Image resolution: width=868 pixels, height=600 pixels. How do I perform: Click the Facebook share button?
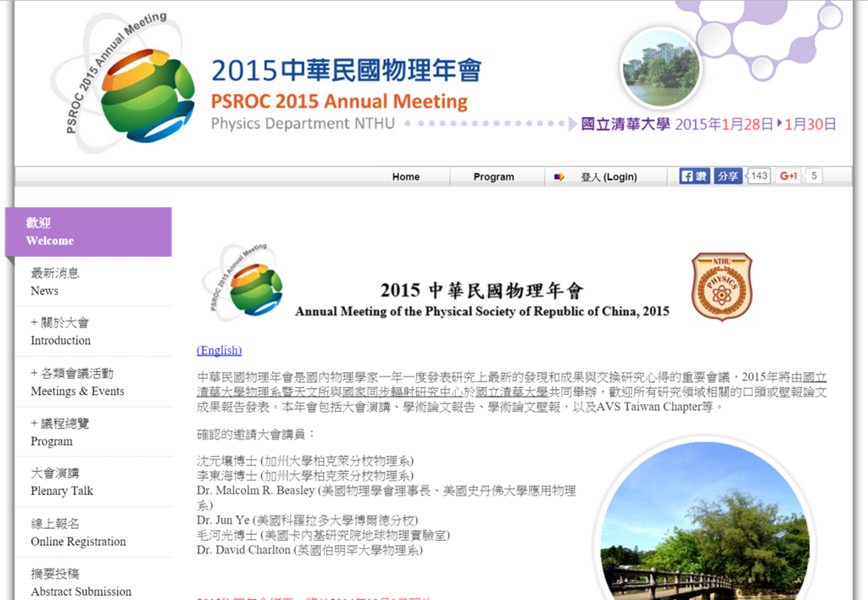tap(727, 176)
